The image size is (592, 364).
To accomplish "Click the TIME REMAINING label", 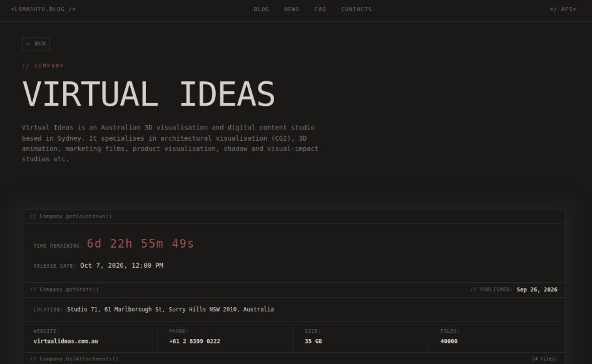I will 58,246.
